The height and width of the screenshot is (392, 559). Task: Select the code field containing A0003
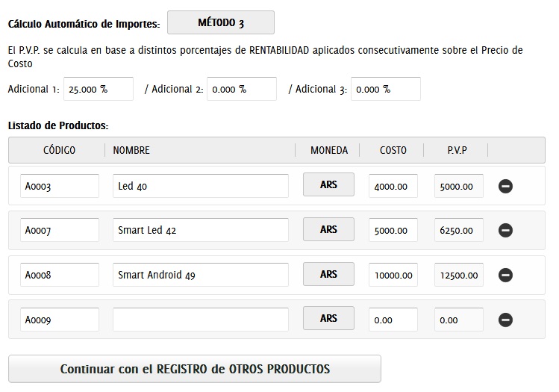60,186
